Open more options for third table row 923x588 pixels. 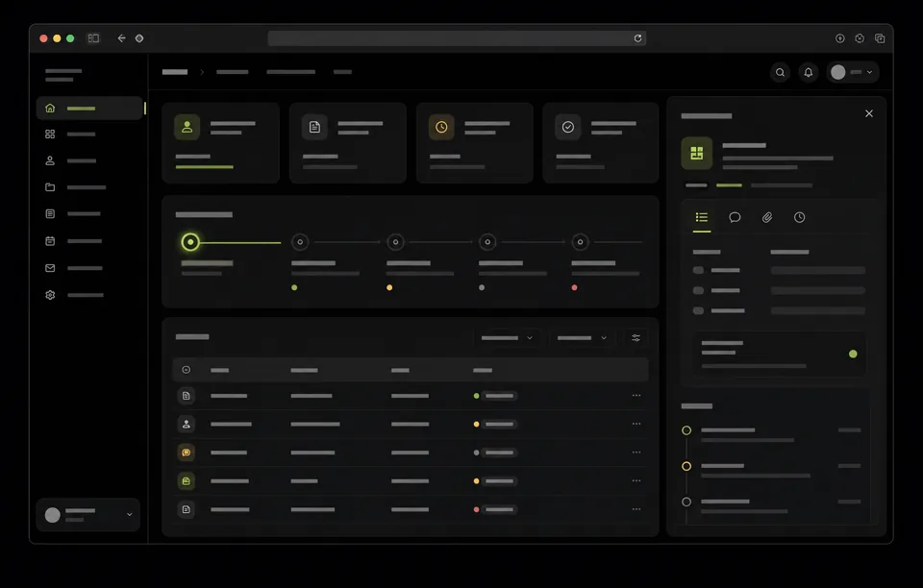coord(636,453)
